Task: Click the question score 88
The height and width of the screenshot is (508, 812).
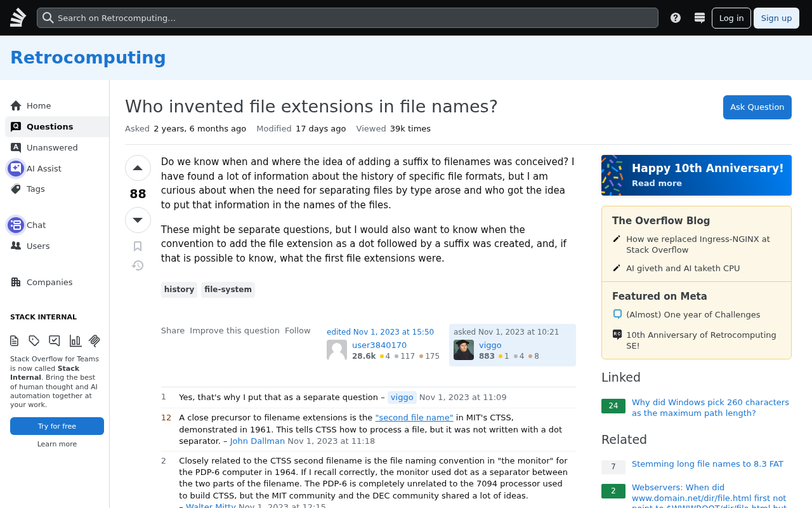Action: [x=138, y=194]
